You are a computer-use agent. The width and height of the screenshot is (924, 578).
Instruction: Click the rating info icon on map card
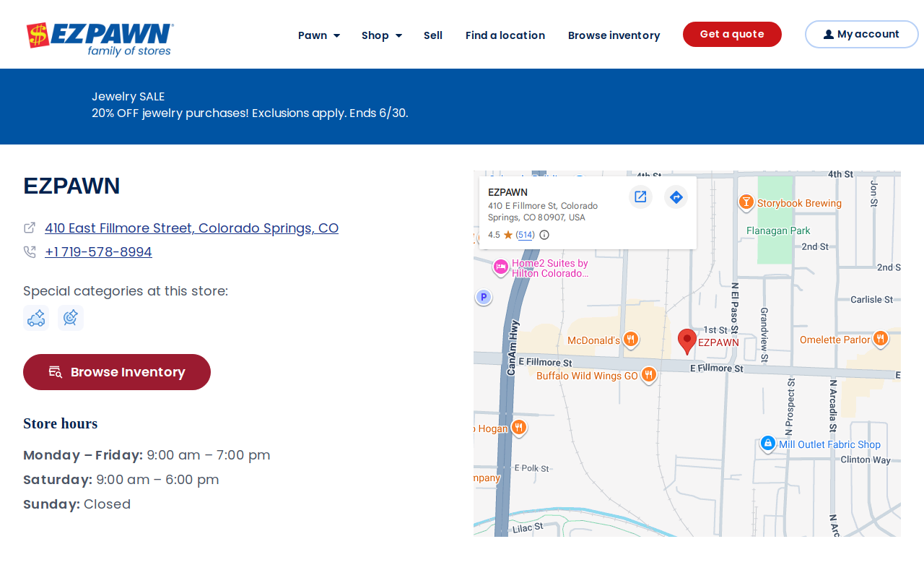click(x=544, y=235)
